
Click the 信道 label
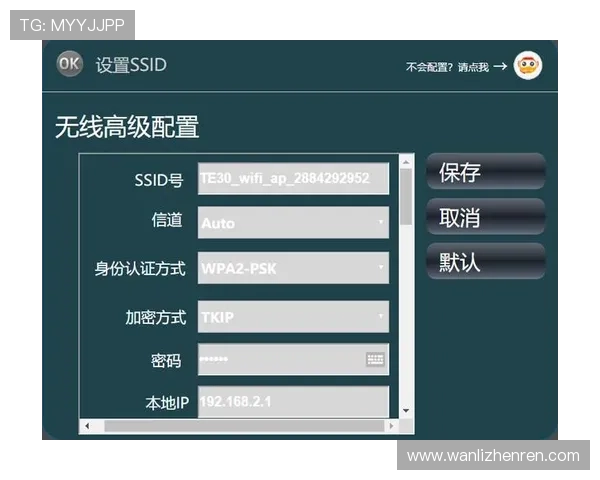[x=167, y=220]
